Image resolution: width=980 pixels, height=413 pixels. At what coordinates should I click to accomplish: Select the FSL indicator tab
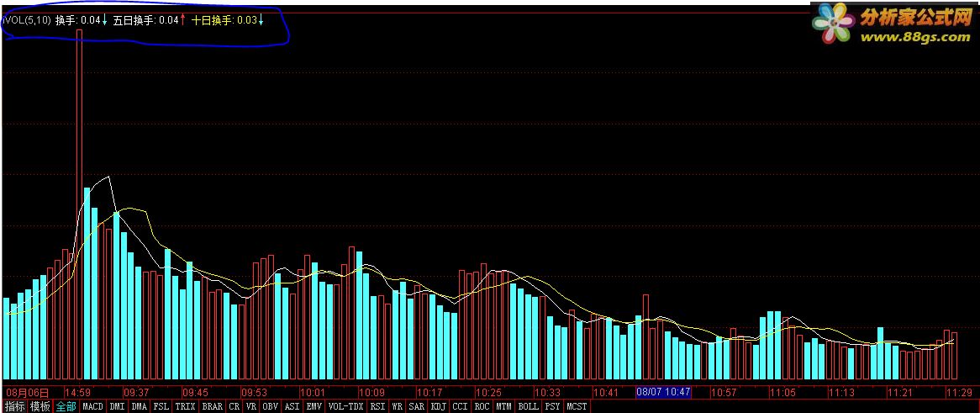click(x=161, y=407)
